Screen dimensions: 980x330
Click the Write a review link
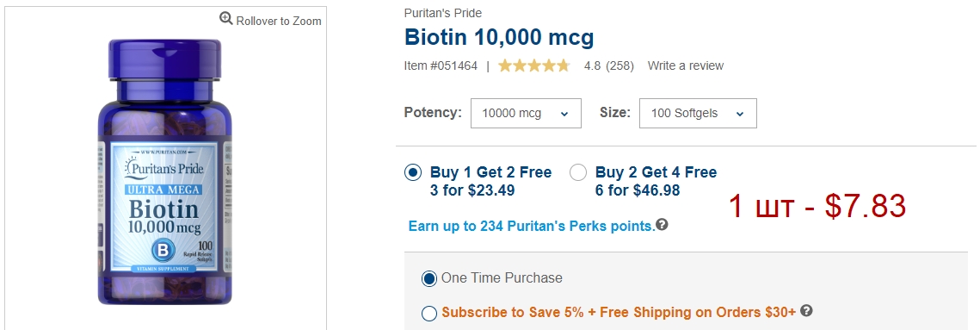(x=685, y=65)
